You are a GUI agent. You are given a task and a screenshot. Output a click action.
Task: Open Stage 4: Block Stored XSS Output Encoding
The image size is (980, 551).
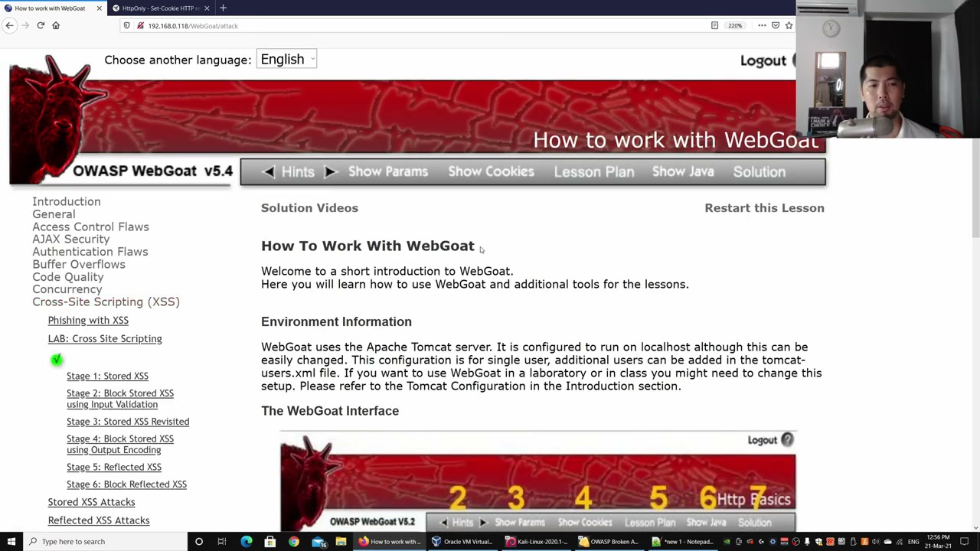pyautogui.click(x=120, y=444)
